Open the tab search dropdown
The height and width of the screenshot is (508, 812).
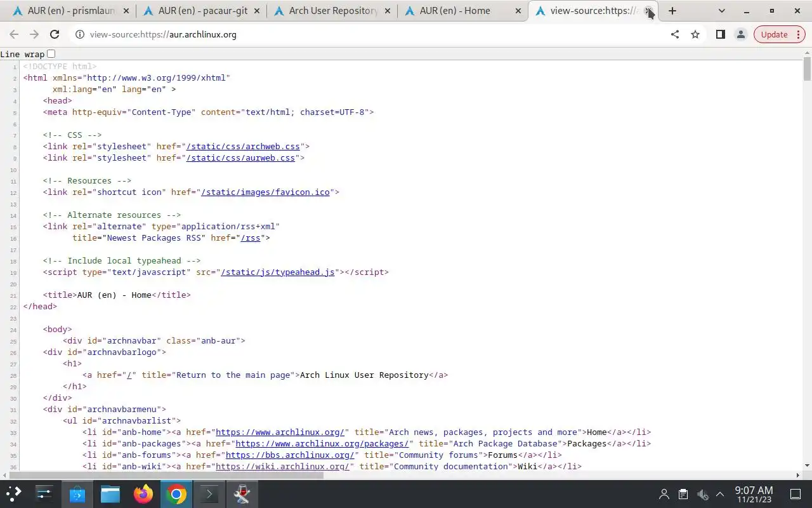(x=721, y=11)
